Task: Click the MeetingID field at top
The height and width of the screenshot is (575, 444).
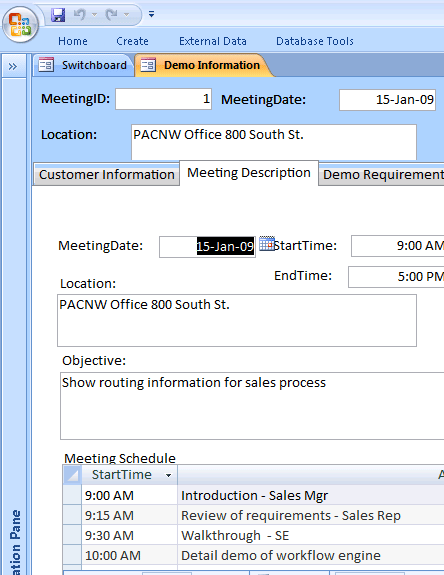Action: tap(164, 99)
